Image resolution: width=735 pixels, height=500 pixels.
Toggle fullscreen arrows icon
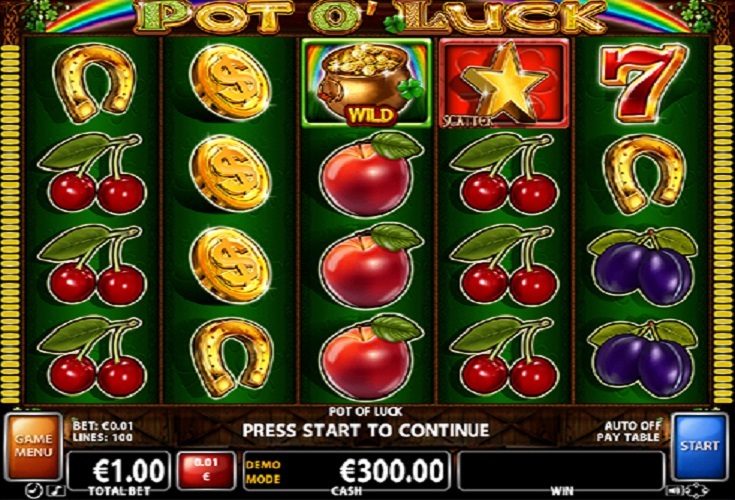click(x=697, y=491)
